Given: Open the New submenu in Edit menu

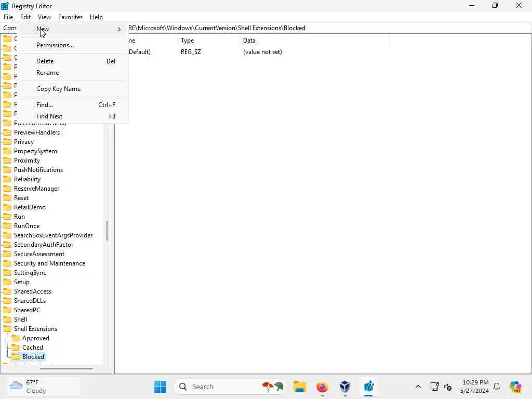Looking at the screenshot, I should point(73,29).
